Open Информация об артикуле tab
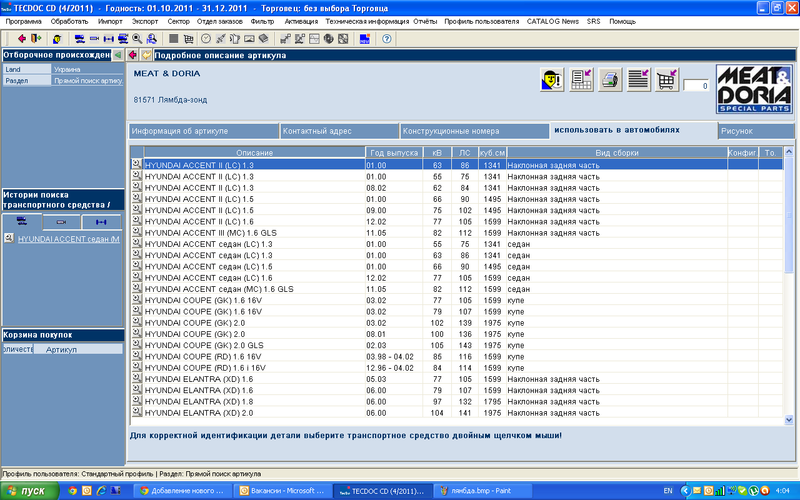The height and width of the screenshot is (500, 800). pos(180,131)
